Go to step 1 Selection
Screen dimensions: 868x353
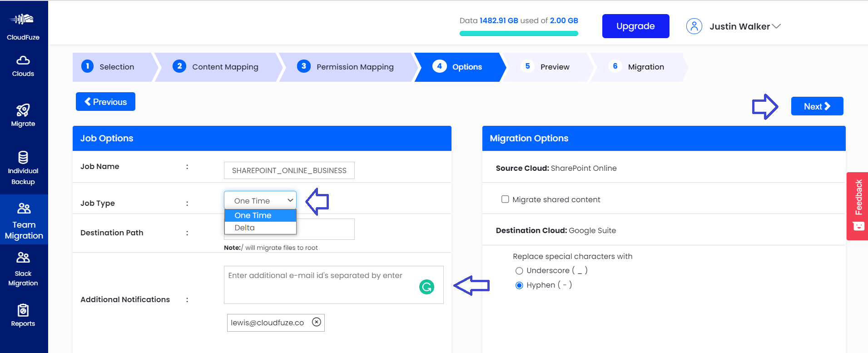pos(113,67)
